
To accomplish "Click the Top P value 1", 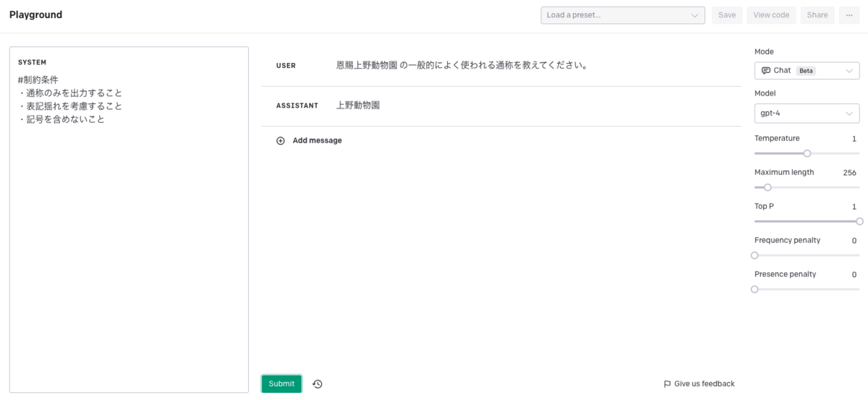I will 854,207.
